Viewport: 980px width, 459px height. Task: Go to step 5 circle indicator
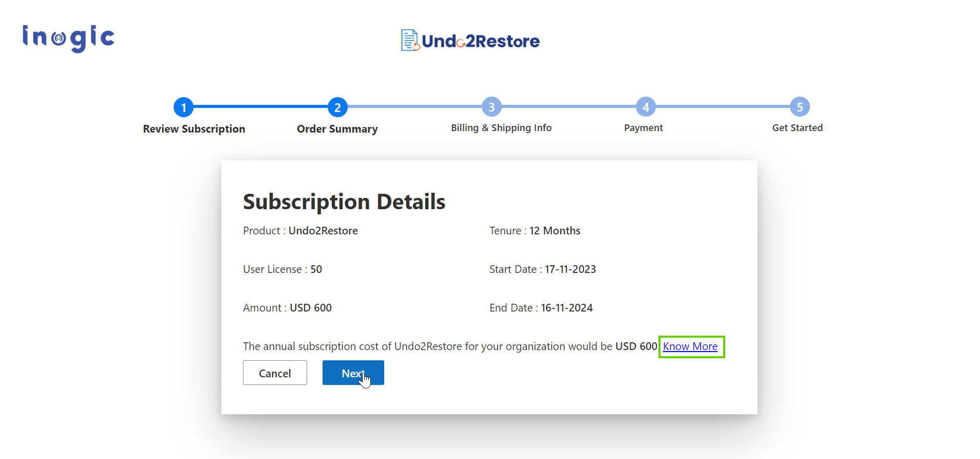(800, 107)
